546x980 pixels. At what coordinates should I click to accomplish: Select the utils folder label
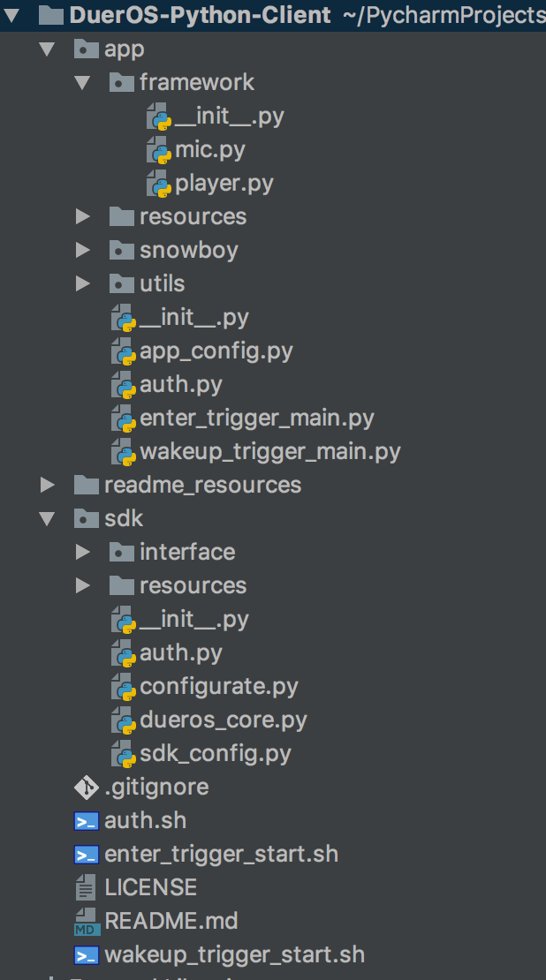point(162,283)
